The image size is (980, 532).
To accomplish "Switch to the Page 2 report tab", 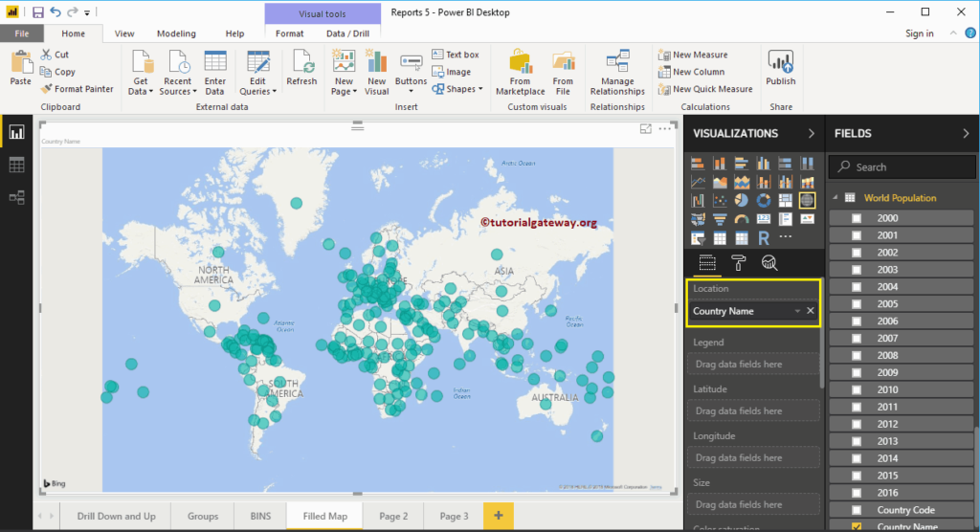I will pyautogui.click(x=393, y=517).
